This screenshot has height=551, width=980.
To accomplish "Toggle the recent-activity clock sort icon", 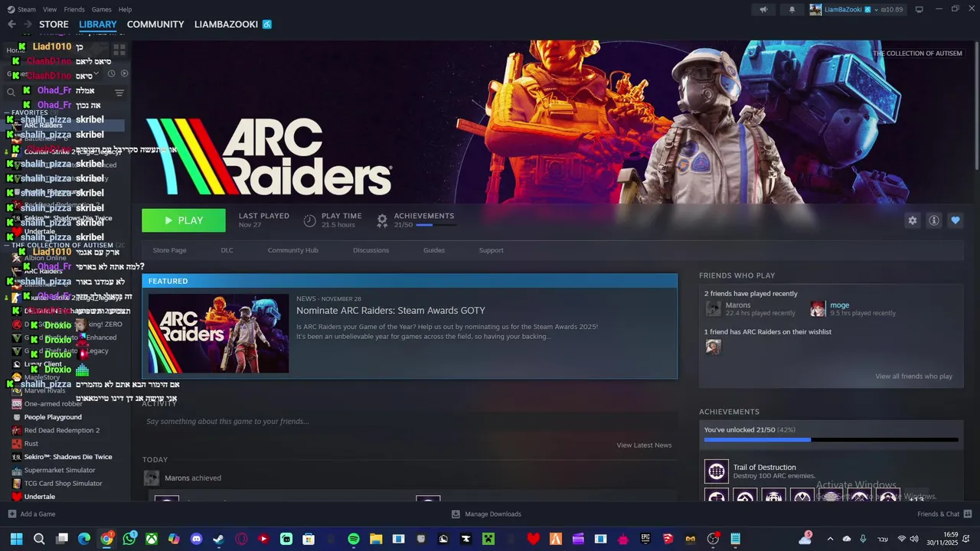I will coord(111,73).
